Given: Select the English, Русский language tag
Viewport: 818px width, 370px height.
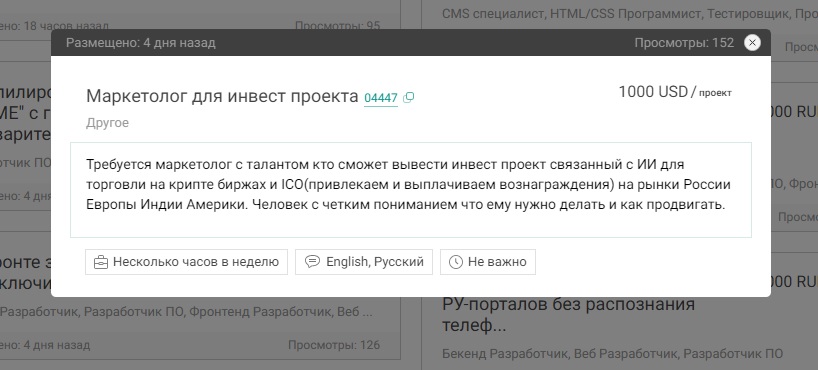Looking at the screenshot, I should [x=364, y=262].
